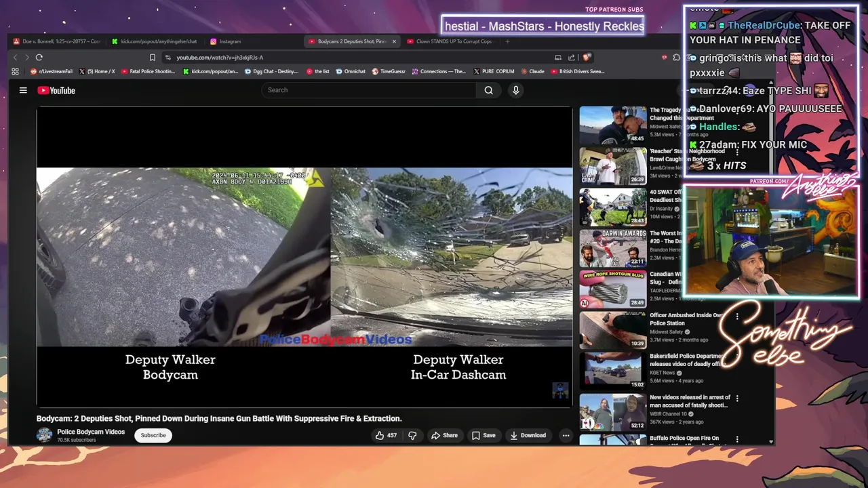This screenshot has height=488, width=868.
Task: Open options menu for New videos released
Action: point(737,399)
